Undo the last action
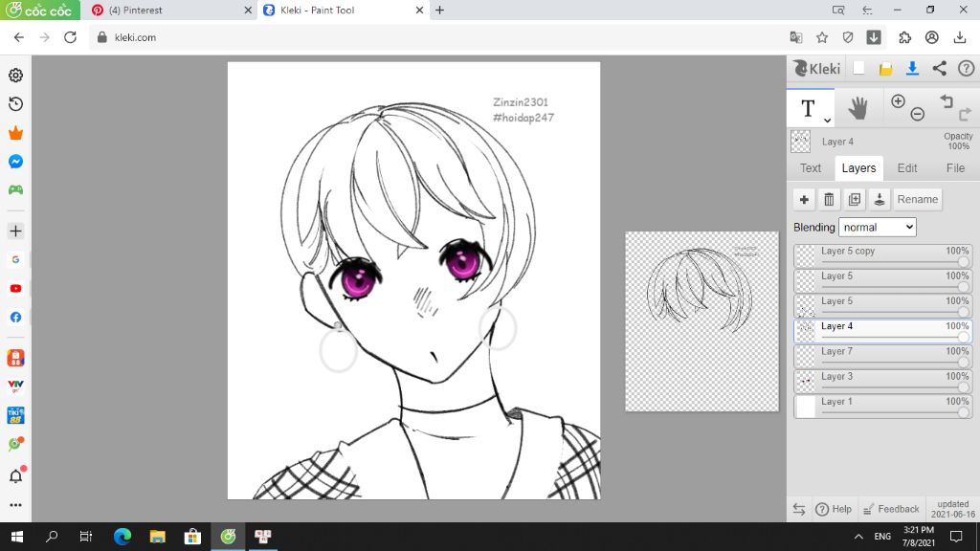Viewport: 980px width, 551px height. 947,100
